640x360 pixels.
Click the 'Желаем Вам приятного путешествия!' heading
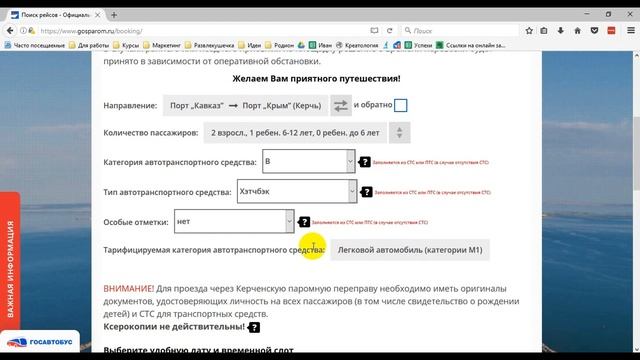pyautogui.click(x=316, y=78)
